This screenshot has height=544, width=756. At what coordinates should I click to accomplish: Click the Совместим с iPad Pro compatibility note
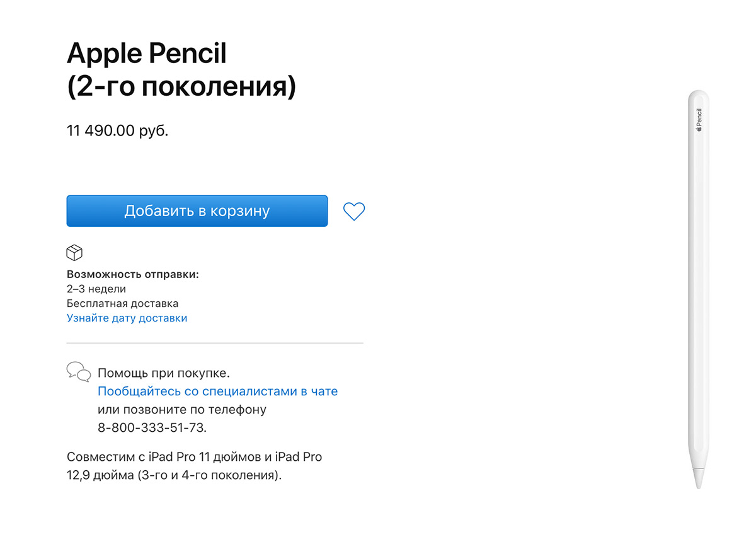coord(194,465)
